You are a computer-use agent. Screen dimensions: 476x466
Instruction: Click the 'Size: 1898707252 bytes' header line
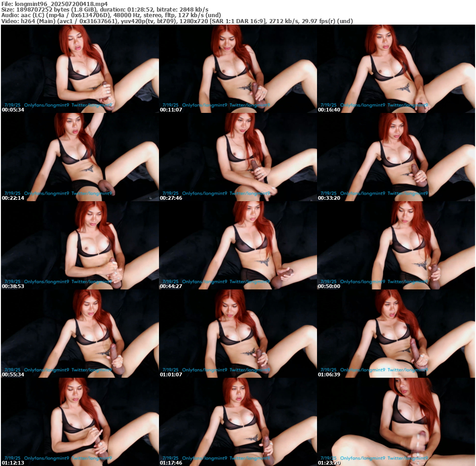[x=105, y=9]
